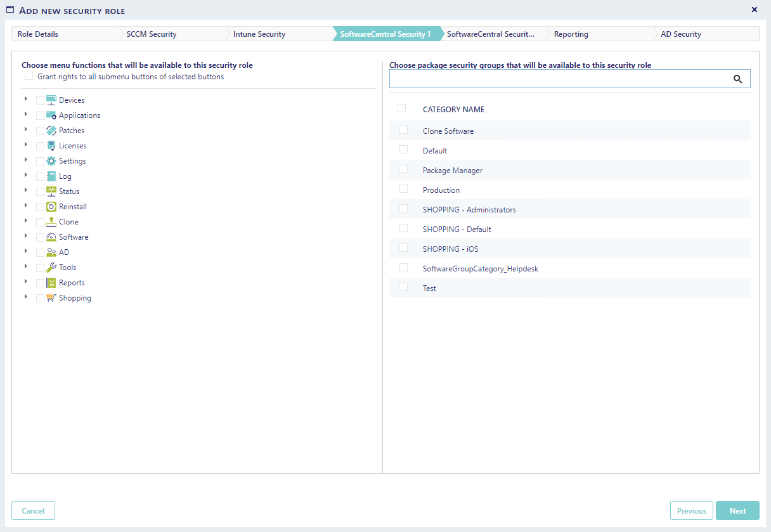The height and width of the screenshot is (532, 771).
Task: Click the Reinstall icon in tree
Action: (x=51, y=207)
